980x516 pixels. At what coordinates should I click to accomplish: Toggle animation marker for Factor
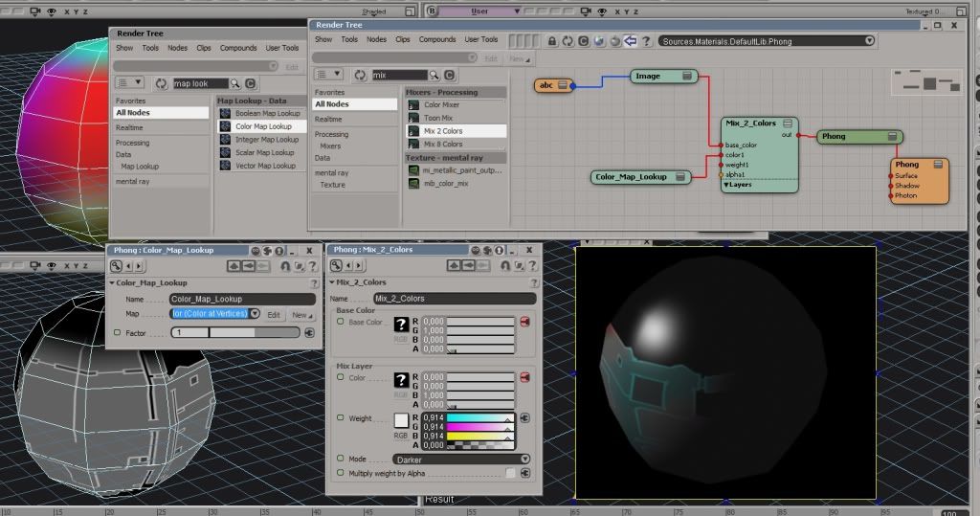[x=117, y=333]
